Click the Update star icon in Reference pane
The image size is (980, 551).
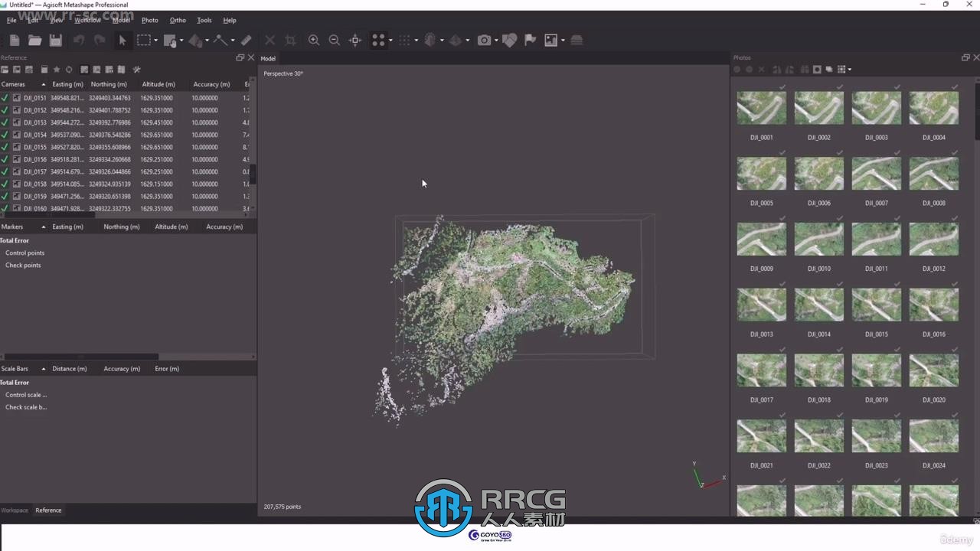57,70
